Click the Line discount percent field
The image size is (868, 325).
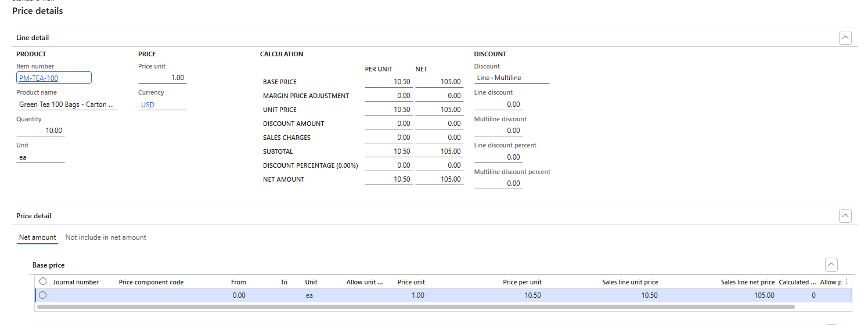tap(498, 157)
